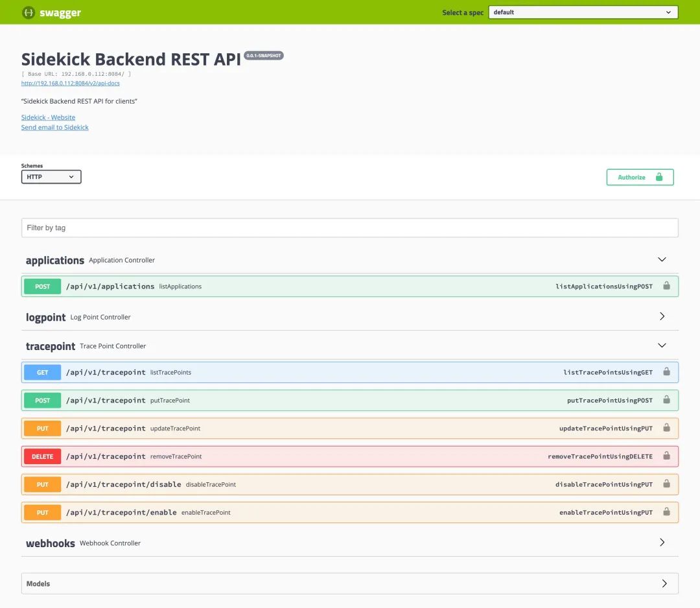The width and height of the screenshot is (700, 608).
Task: Open the Schemes HTTP dropdown
Action: point(51,177)
